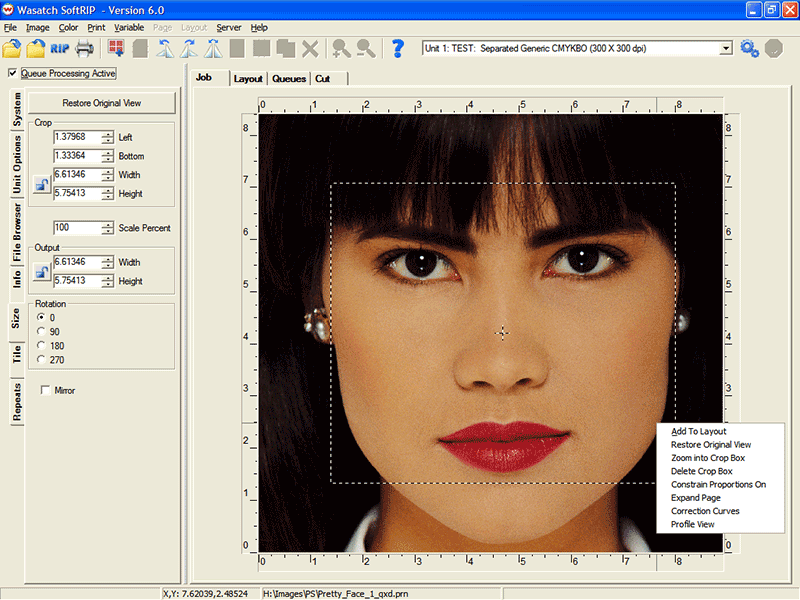Select the 90 rotation option
800x600 pixels.
[40, 331]
